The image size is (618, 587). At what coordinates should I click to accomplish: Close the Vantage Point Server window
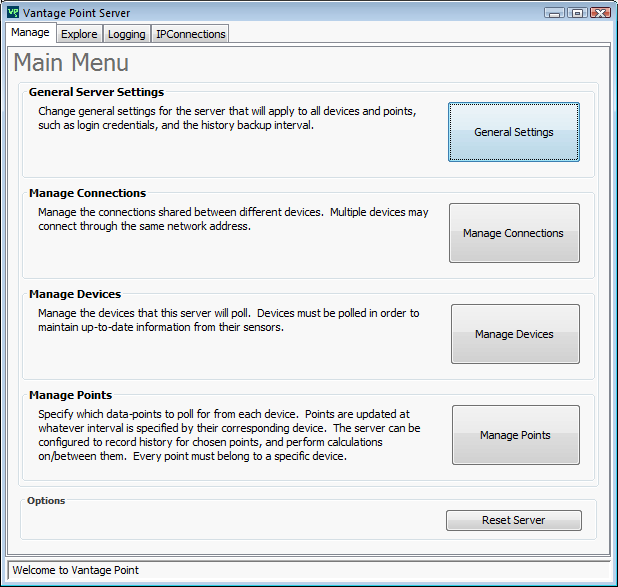600,13
